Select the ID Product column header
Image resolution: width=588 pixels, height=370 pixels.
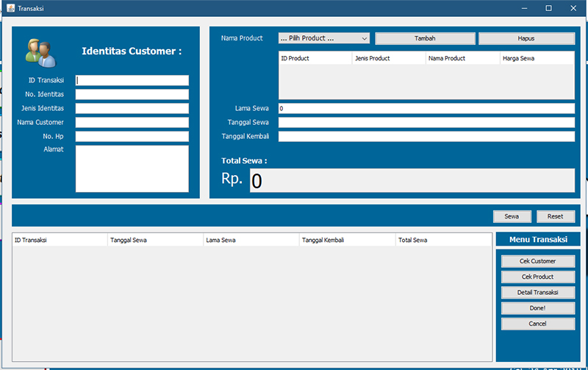(x=315, y=58)
